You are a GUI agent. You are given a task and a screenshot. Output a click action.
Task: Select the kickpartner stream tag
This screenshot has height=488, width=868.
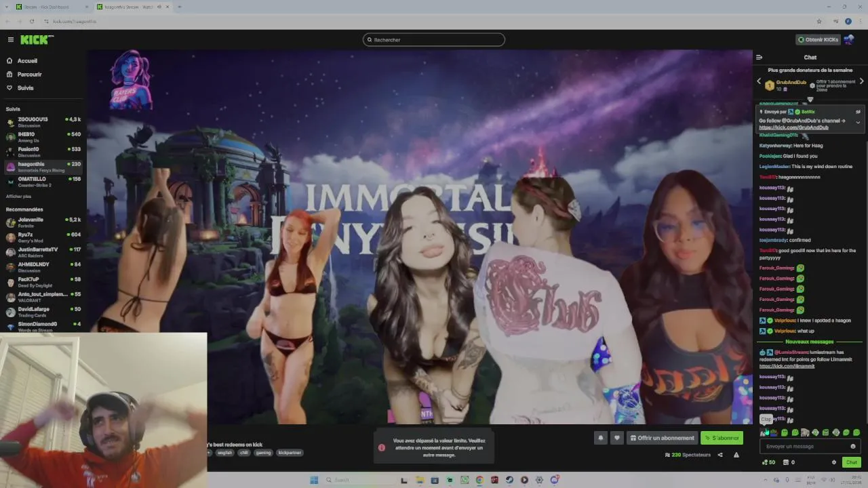click(290, 453)
